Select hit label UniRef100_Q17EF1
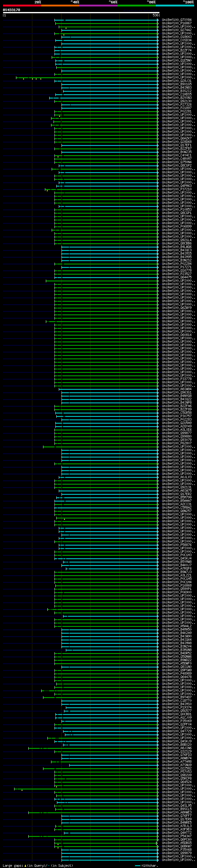This screenshot has width=197, height=868. (177, 145)
